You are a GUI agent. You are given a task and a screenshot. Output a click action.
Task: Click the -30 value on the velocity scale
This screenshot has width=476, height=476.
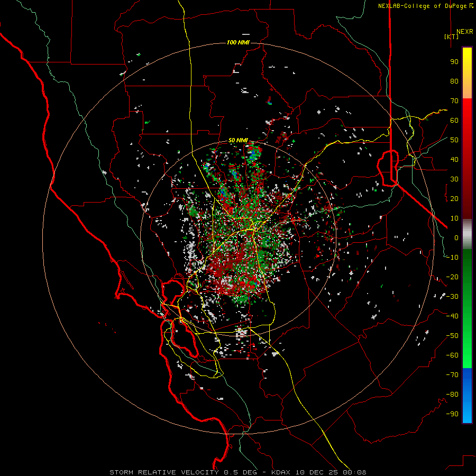point(452,297)
